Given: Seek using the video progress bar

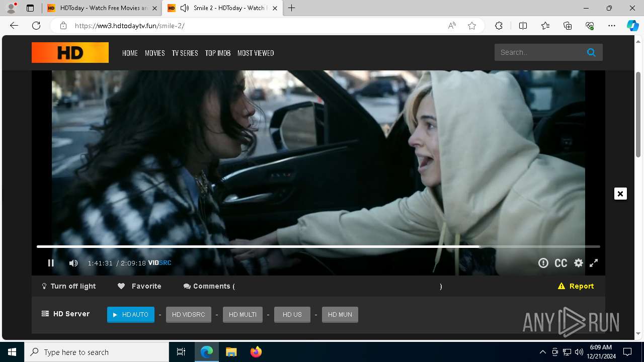Looking at the screenshot, I should point(318,247).
